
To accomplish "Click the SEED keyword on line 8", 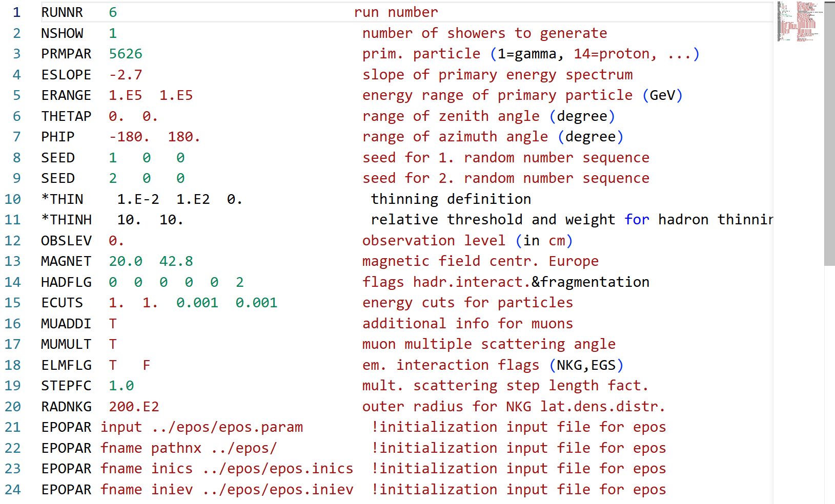I will tap(57, 157).
